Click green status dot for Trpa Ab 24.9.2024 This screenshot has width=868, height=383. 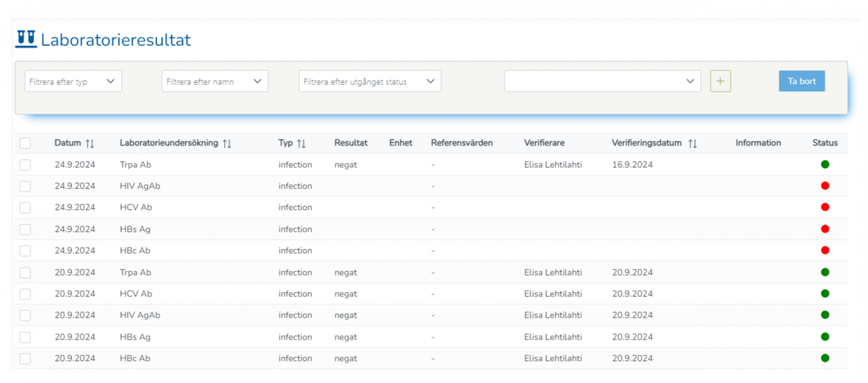(x=825, y=164)
